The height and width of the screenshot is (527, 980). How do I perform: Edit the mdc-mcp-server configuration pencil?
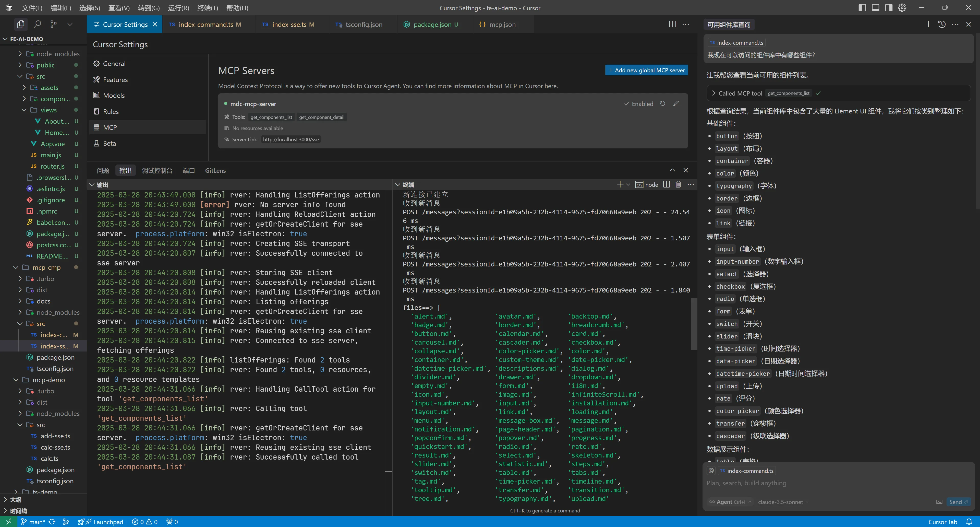point(676,103)
